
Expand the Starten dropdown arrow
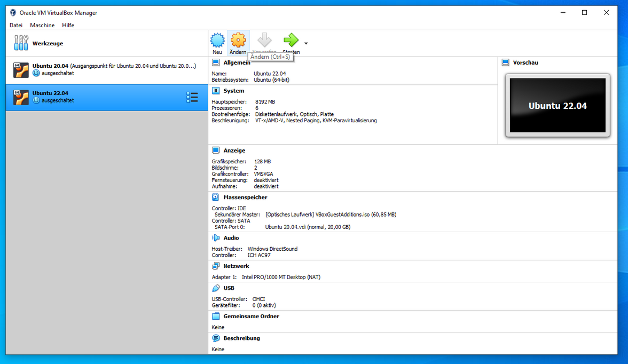306,43
